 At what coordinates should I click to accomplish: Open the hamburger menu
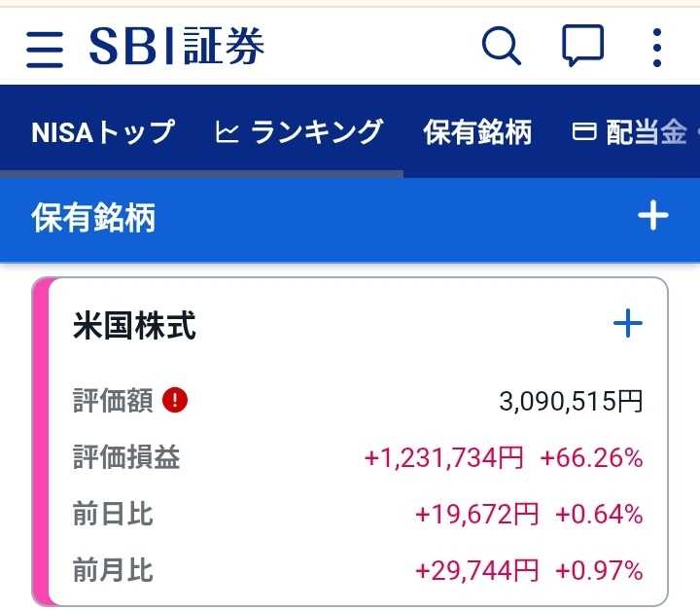click(45, 49)
